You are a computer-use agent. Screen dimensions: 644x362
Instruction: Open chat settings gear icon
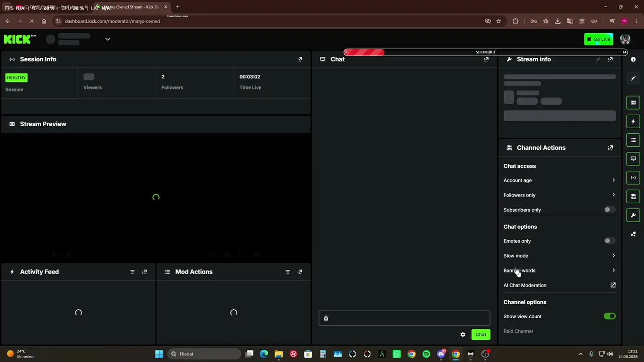(463, 335)
